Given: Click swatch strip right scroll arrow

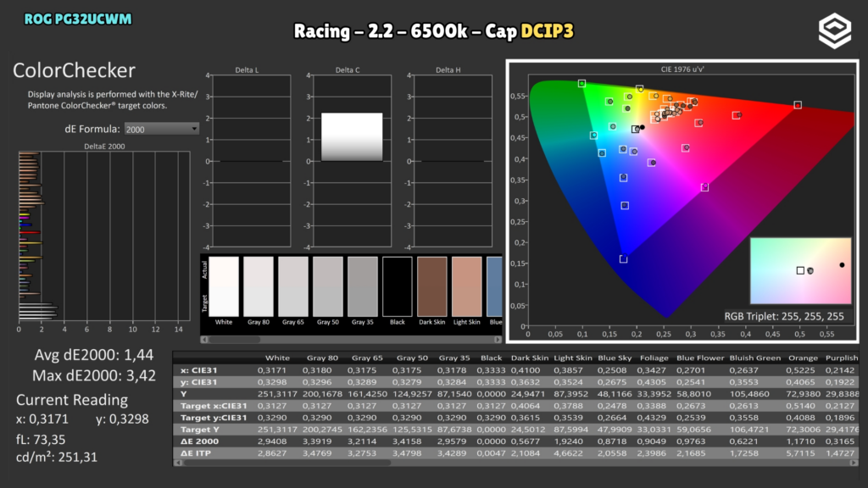Looking at the screenshot, I should [498, 340].
